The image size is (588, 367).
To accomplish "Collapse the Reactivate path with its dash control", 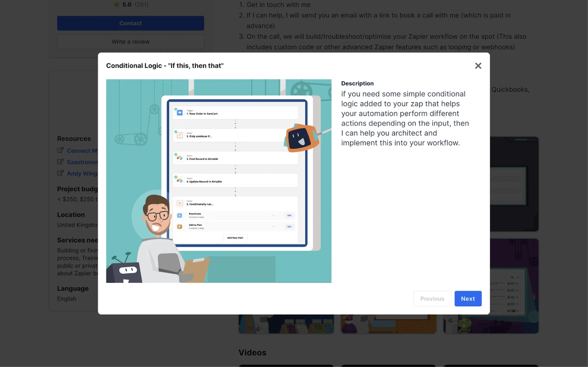I will coord(273,215).
